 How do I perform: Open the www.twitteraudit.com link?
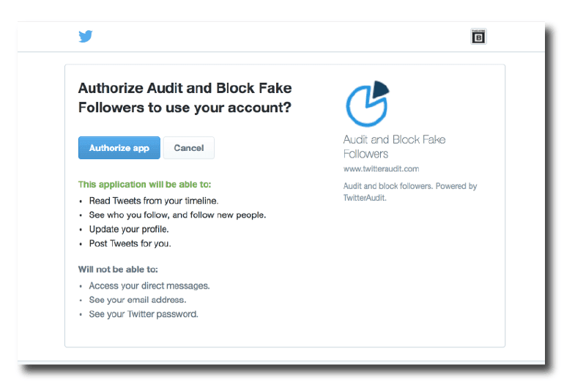coord(382,169)
